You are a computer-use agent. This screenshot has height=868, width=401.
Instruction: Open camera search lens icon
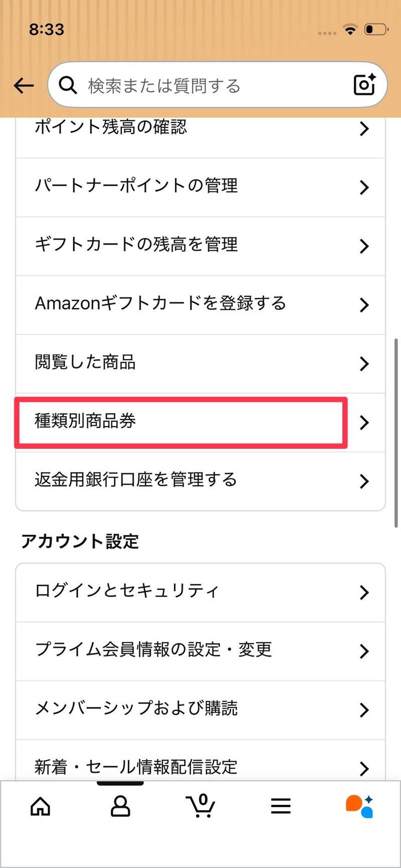pos(364,85)
